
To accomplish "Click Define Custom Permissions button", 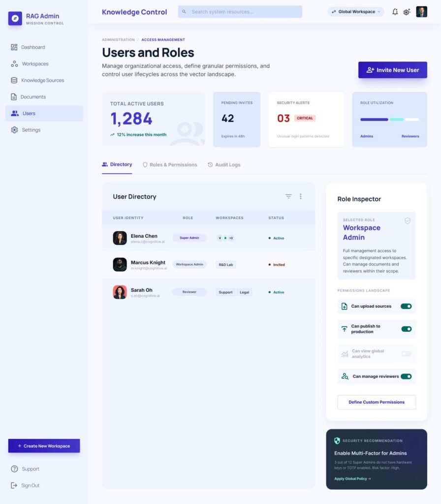I will tap(377, 402).
